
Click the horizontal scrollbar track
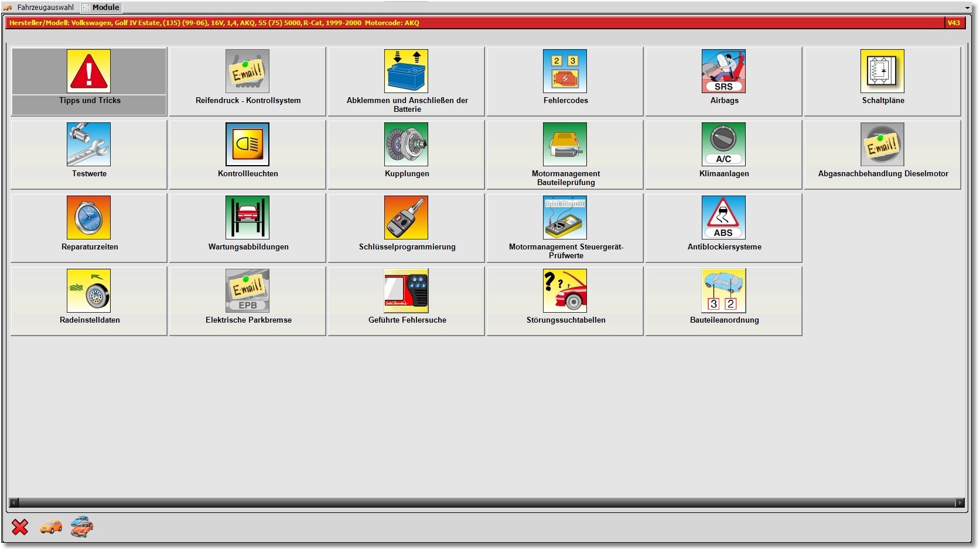tap(487, 502)
